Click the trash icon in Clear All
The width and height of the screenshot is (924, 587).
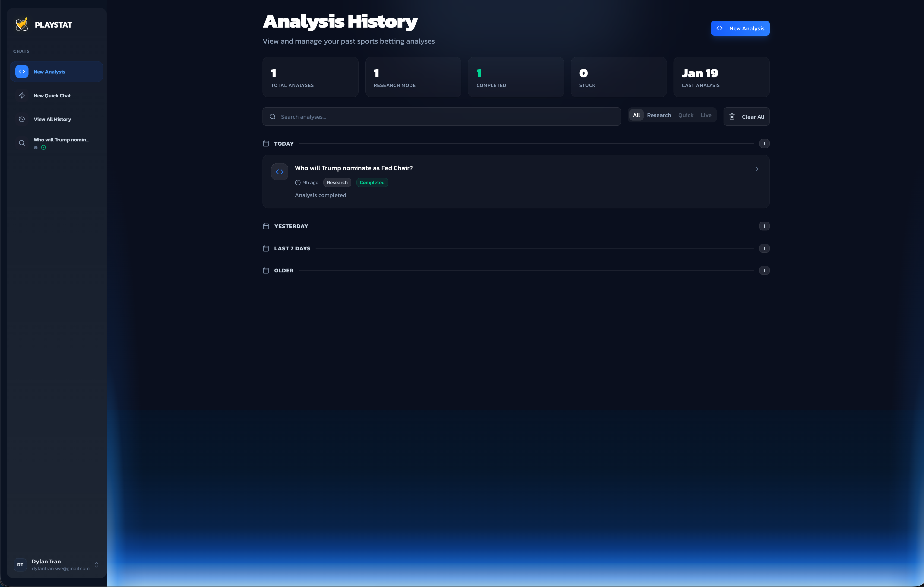point(732,116)
